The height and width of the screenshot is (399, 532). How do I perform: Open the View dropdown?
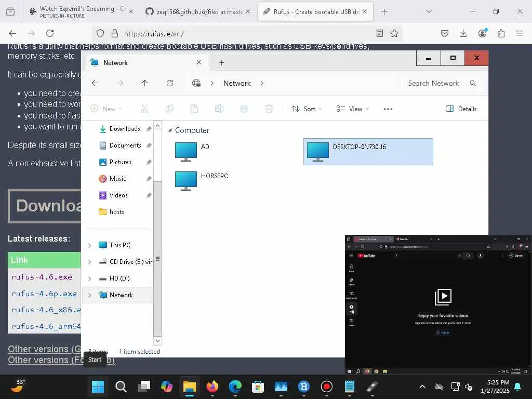[x=353, y=109]
